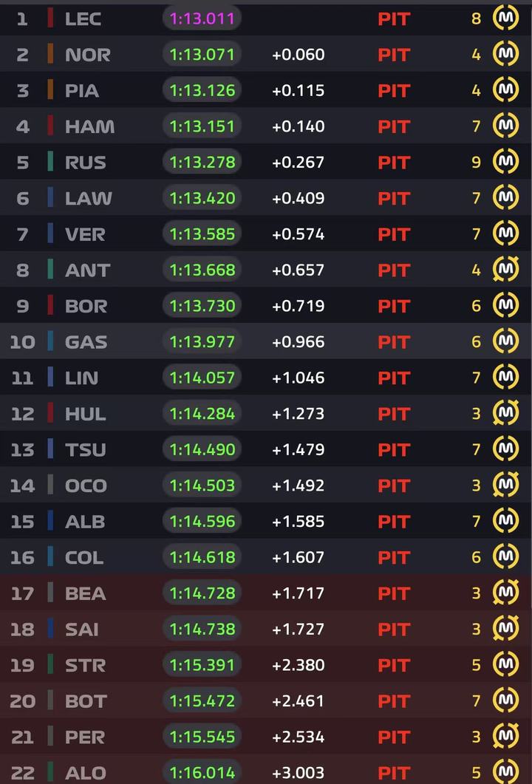Select the BEA row in the elimination zone
Image resolution: width=532 pixels, height=784 pixels.
tap(266, 593)
